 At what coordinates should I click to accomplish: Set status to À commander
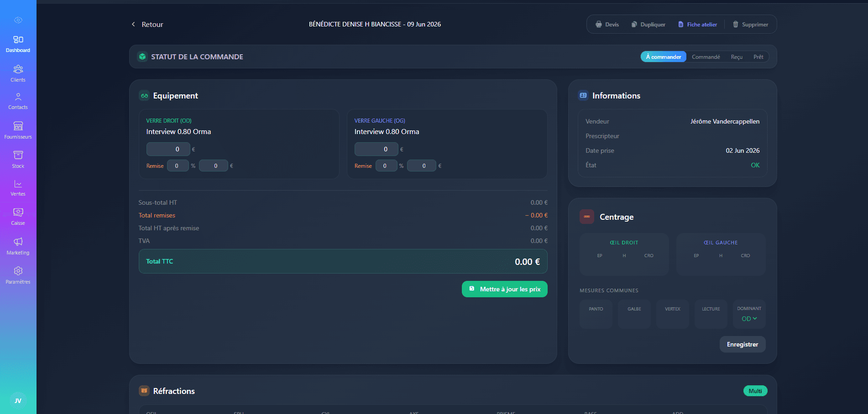663,57
